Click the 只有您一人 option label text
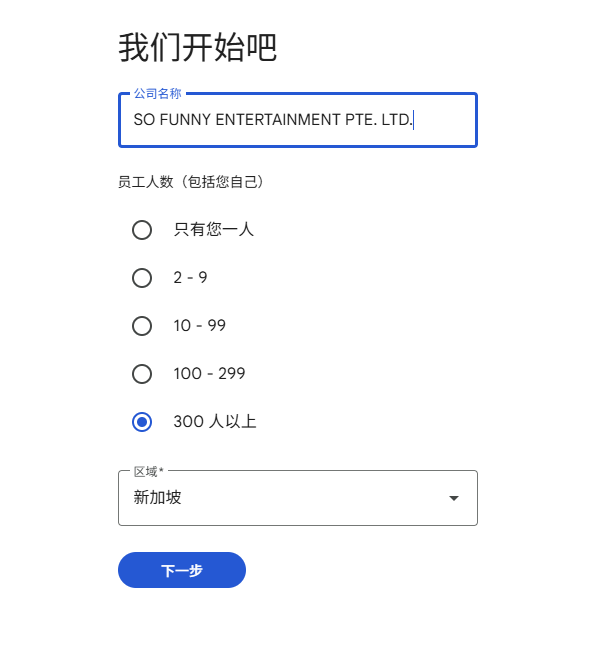 click(x=214, y=230)
